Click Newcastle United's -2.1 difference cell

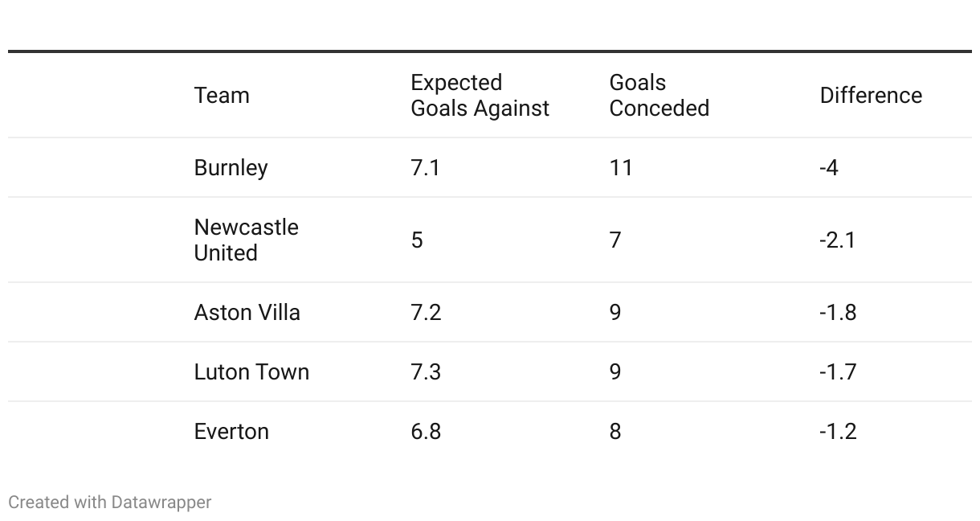pos(837,240)
